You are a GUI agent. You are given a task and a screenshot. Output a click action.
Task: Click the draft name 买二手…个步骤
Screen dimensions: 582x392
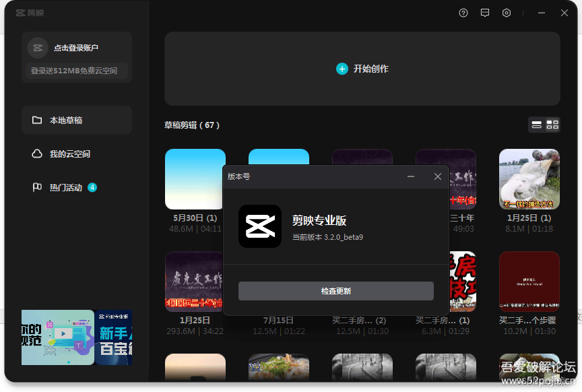pos(527,321)
